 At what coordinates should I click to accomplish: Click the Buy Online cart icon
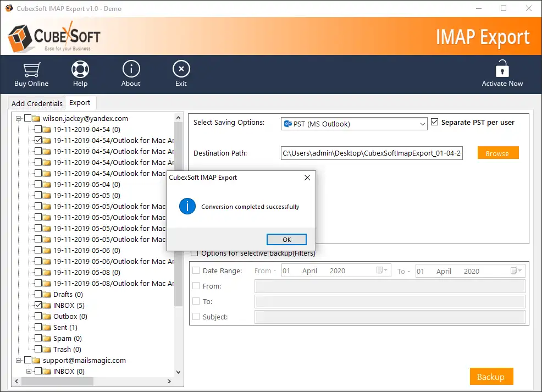(31, 70)
